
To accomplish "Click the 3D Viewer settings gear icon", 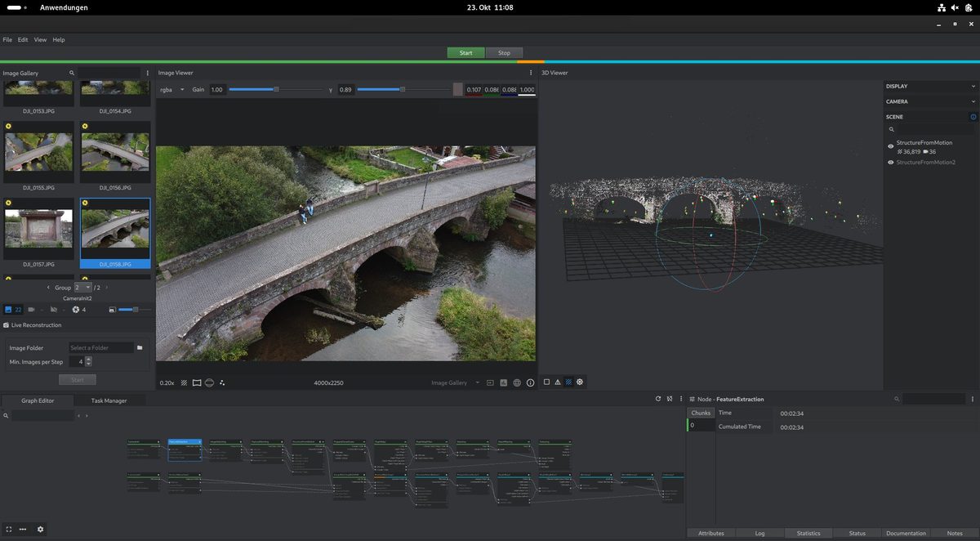I will (x=580, y=382).
